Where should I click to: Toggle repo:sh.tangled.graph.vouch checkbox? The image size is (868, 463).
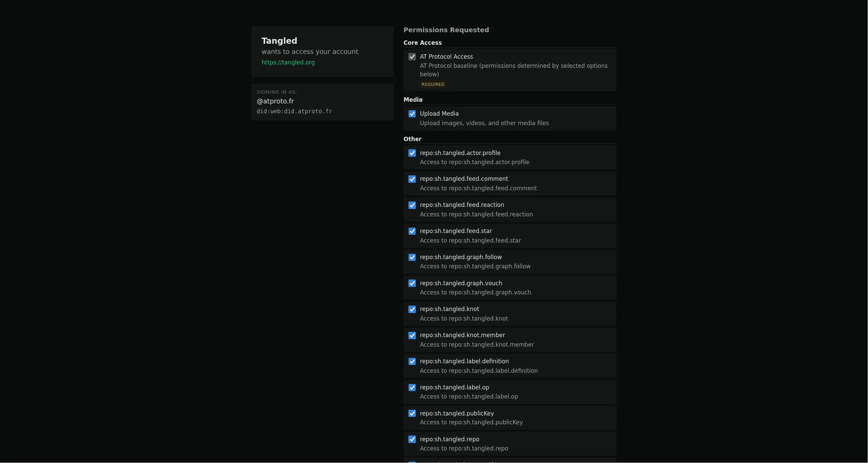click(412, 283)
